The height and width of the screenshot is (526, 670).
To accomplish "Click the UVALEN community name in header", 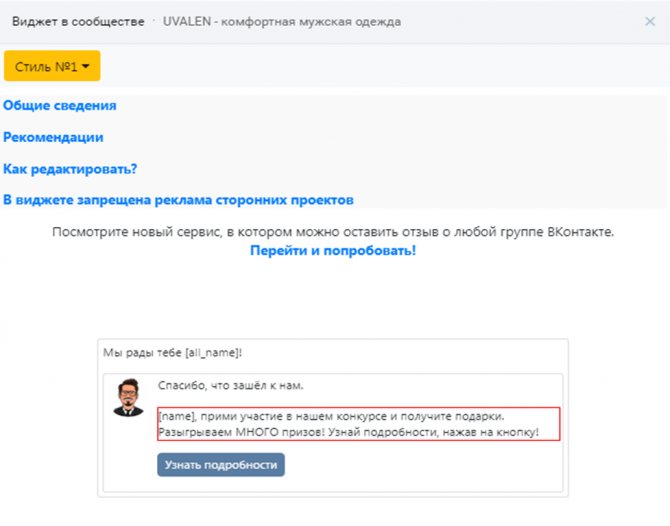I will coord(282,22).
